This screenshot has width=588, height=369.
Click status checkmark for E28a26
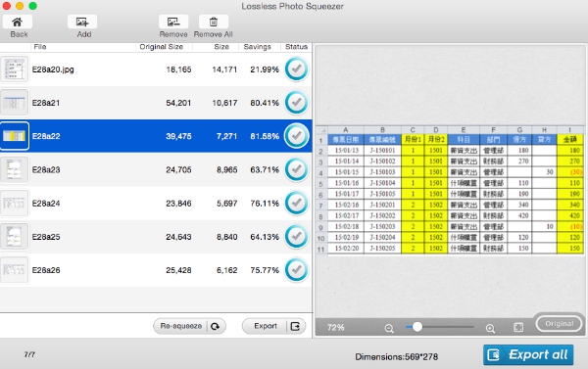tap(296, 270)
